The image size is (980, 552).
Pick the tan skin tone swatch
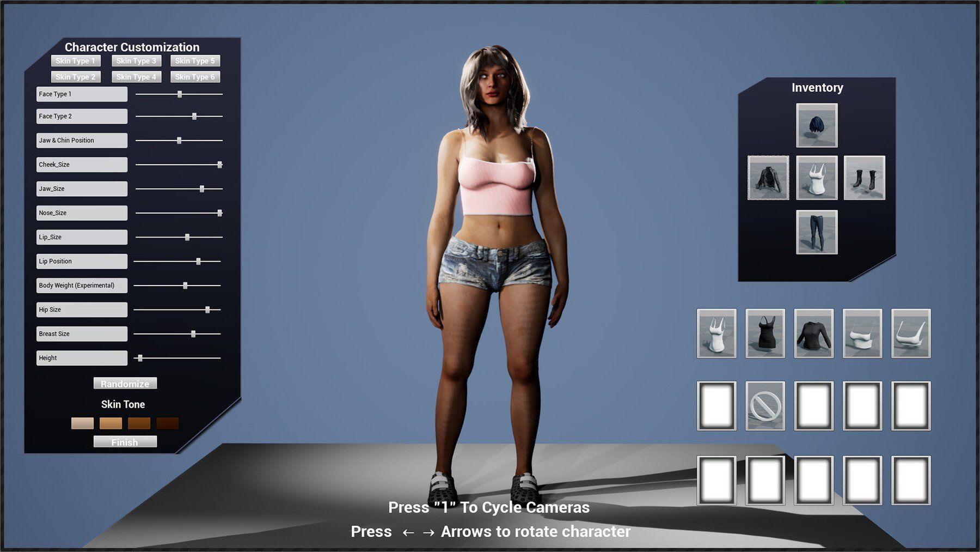111,423
